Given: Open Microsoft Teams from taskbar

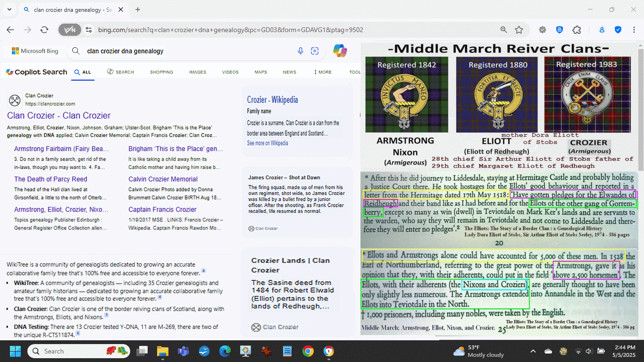Looking at the screenshot, I should pyautogui.click(x=184, y=351).
